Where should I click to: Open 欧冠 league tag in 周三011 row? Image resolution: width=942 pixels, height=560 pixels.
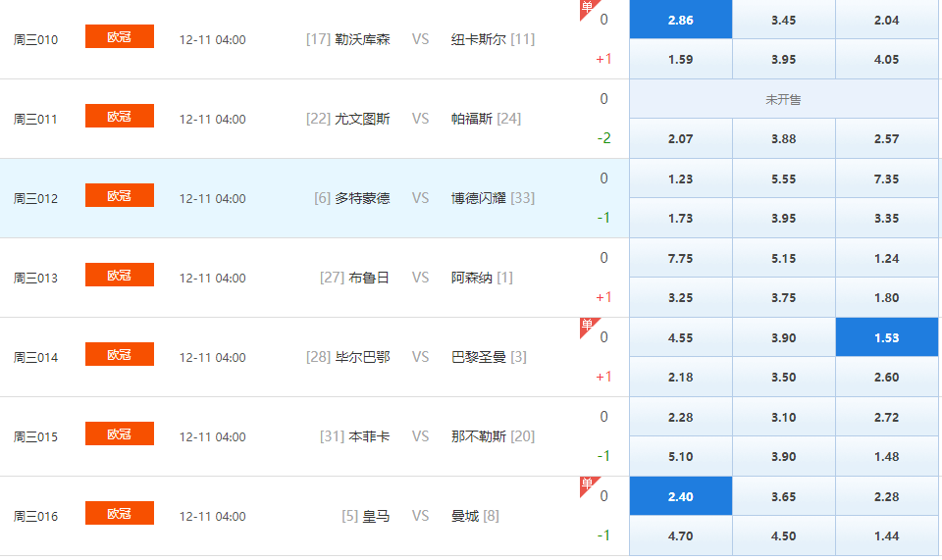(x=120, y=116)
